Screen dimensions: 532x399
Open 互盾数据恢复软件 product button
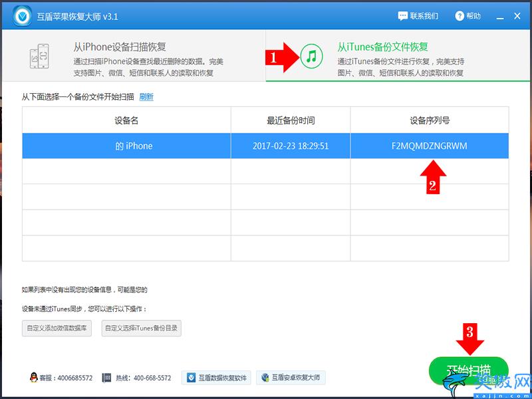click(x=216, y=378)
